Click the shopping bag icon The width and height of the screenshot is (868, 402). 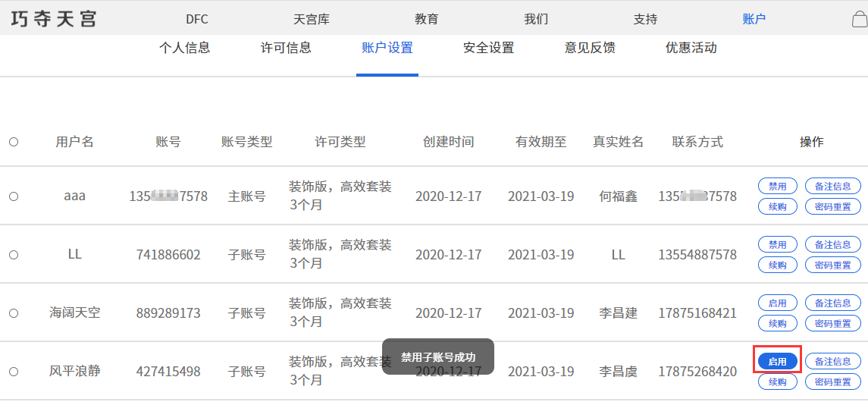(859, 20)
